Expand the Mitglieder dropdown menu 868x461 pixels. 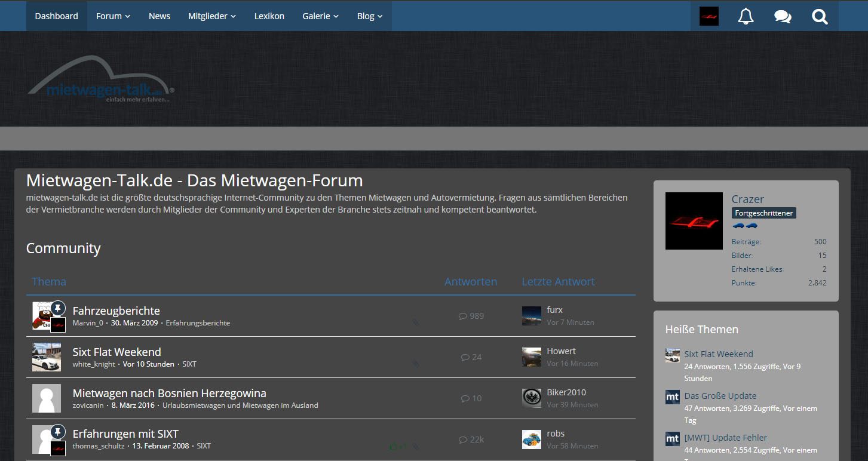coord(212,16)
